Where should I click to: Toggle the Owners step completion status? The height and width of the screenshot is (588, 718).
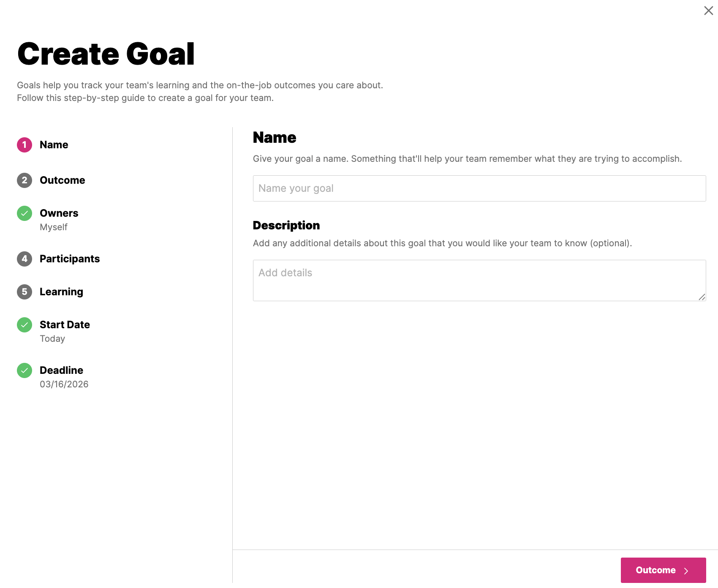click(24, 213)
